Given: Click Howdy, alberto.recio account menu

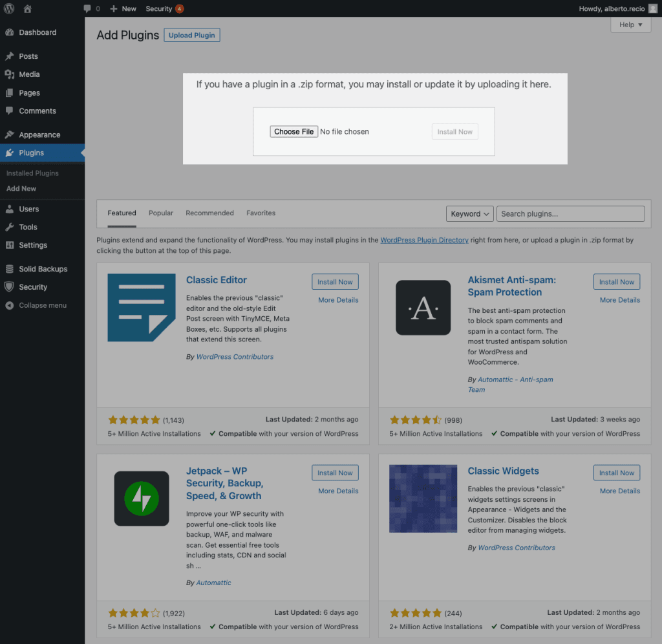Looking at the screenshot, I should [x=618, y=8].
